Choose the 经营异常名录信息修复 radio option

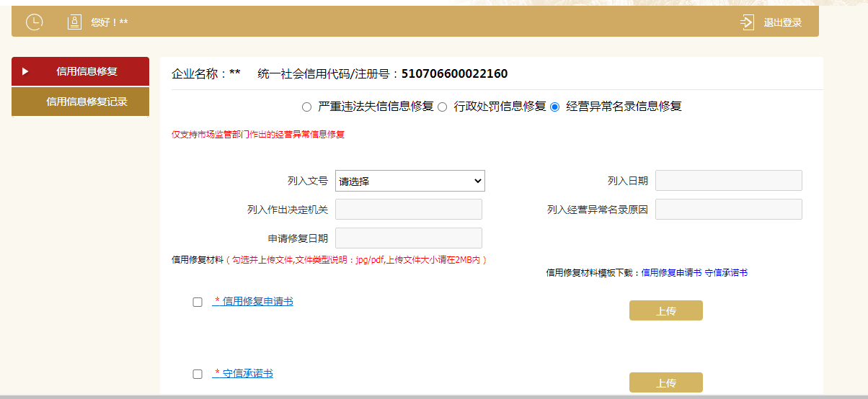click(x=554, y=107)
